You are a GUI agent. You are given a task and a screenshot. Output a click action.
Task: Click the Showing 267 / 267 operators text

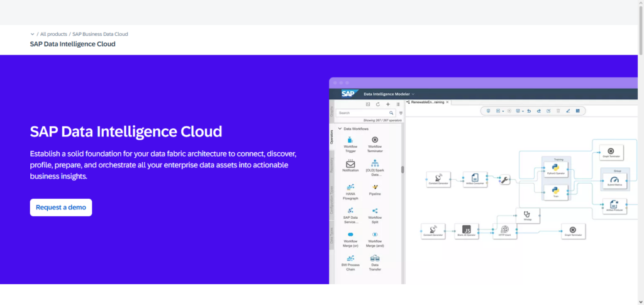pos(382,120)
